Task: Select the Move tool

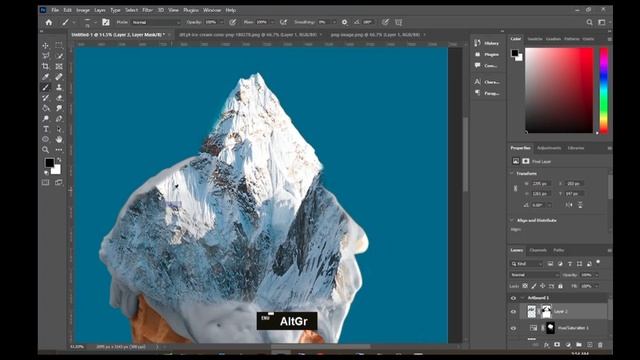Action: [45, 45]
